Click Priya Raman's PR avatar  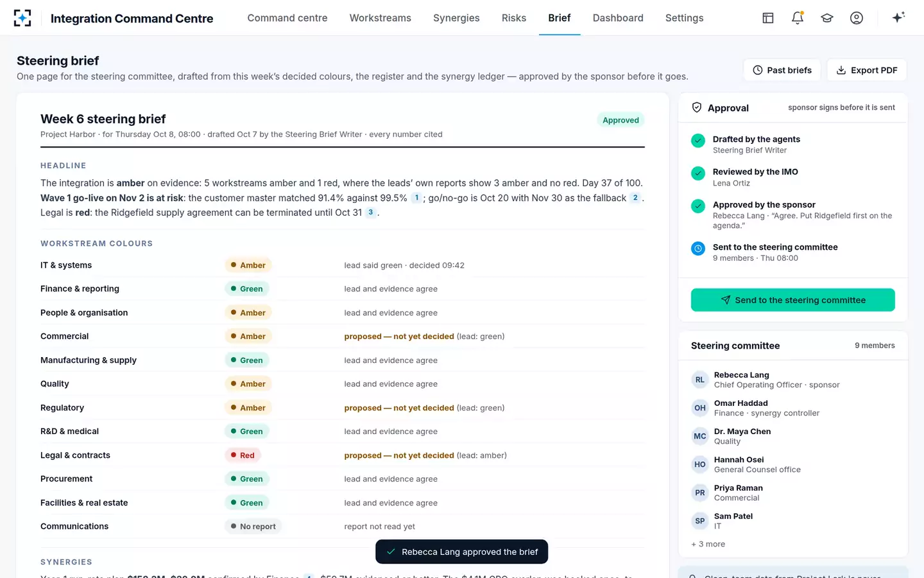point(700,493)
